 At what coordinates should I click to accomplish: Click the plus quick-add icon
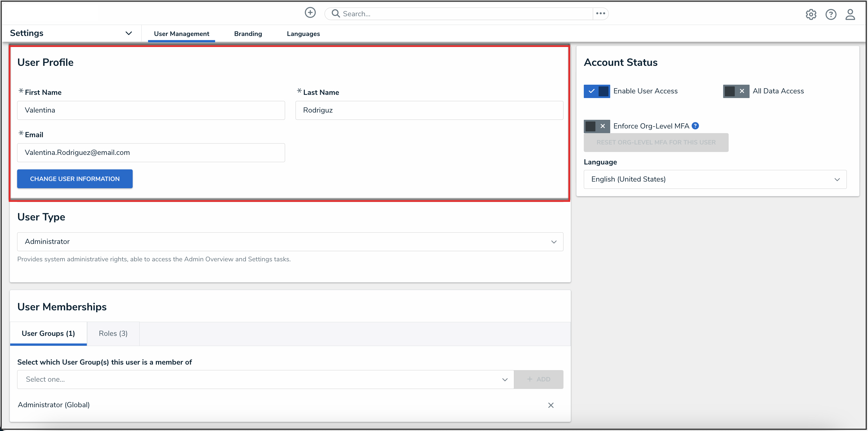tap(310, 13)
